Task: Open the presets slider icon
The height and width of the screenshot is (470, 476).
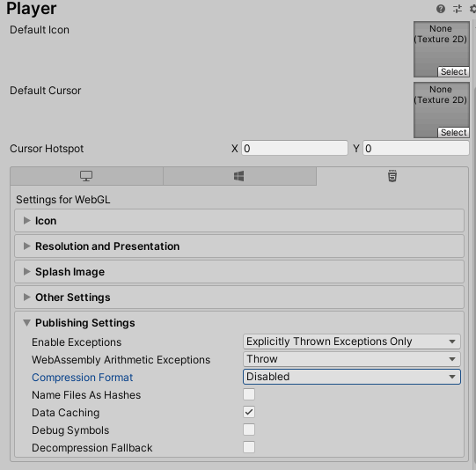Action: pos(458,9)
